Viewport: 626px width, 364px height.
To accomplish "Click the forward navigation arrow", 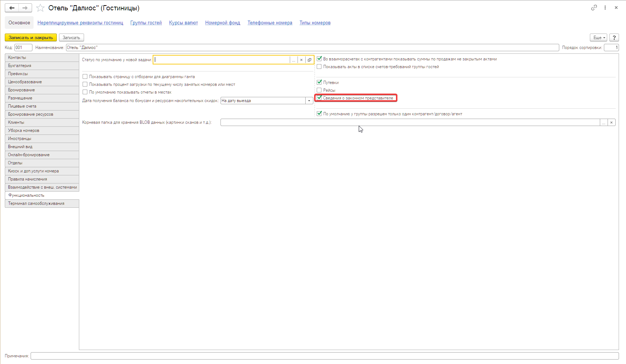I will click(x=25, y=8).
